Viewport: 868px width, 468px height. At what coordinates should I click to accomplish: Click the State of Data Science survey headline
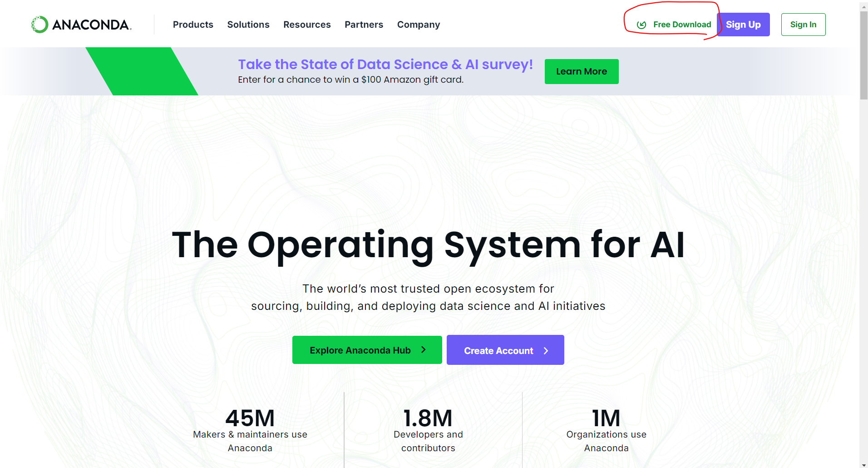coord(385,64)
